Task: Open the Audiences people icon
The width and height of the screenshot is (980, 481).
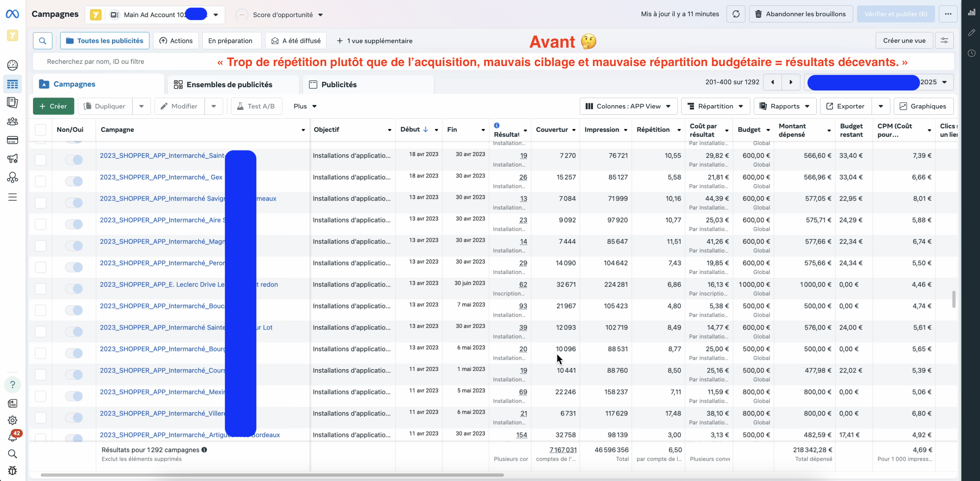Action: coord(12,121)
